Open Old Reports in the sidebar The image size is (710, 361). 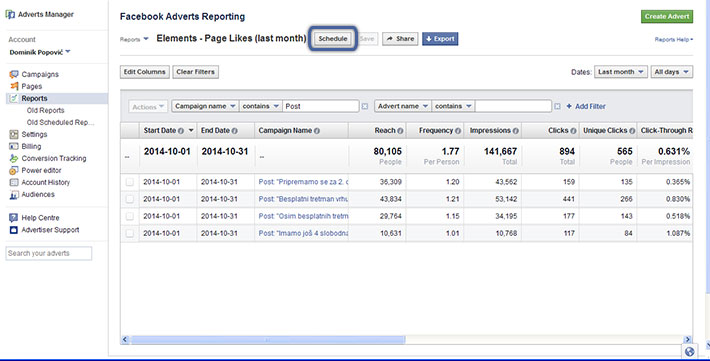click(45, 111)
